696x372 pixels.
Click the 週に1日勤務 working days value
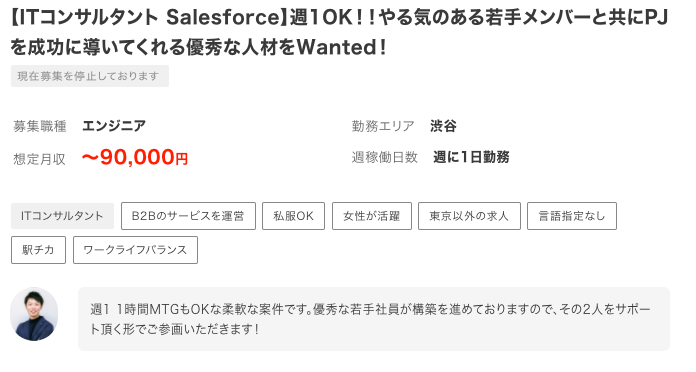[x=471, y=157]
